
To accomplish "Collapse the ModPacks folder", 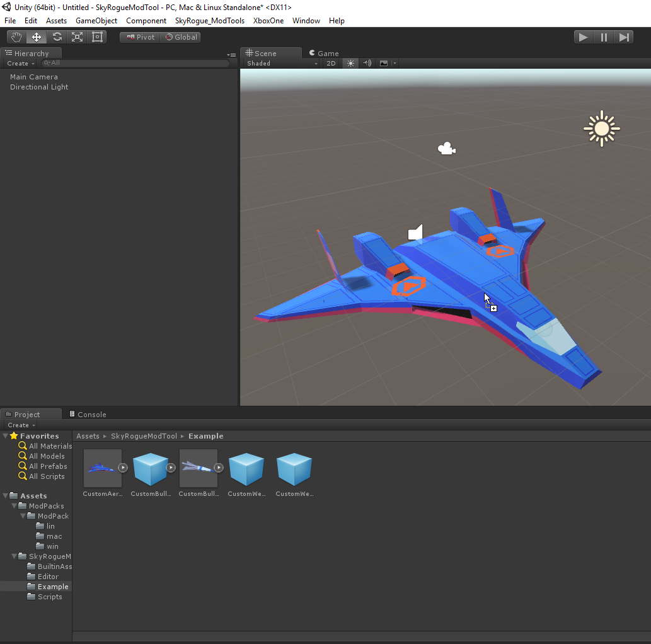I will pyautogui.click(x=14, y=505).
